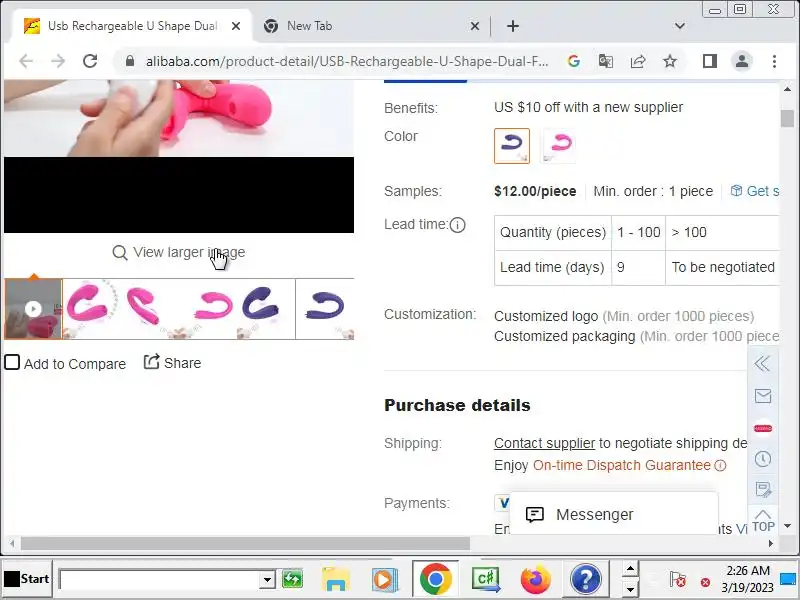Open Chrome three-dot menu
This screenshot has height=600, width=800.
[x=774, y=61]
